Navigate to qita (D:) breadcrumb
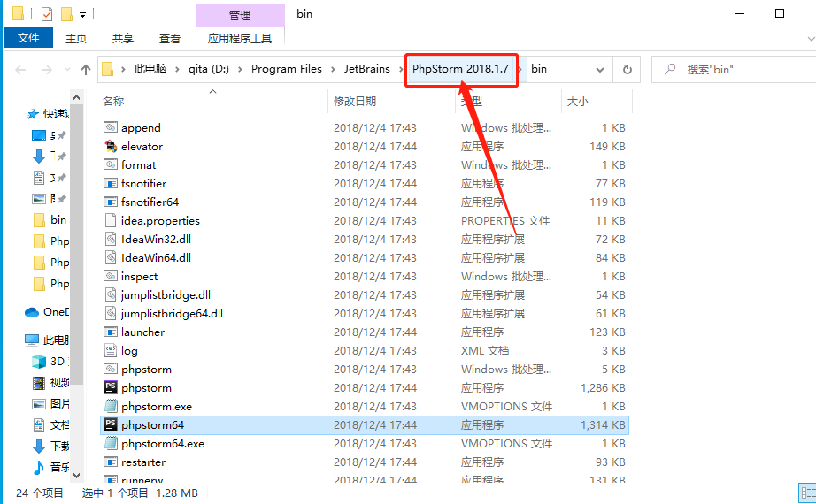The width and height of the screenshot is (816, 504). tap(209, 69)
